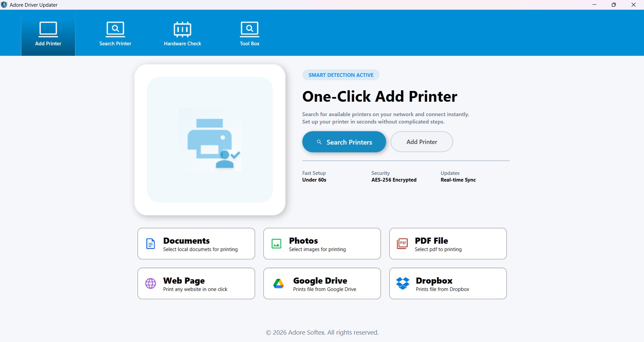Click 'Select local documets for printing' text
The height and width of the screenshot is (342, 644).
(200, 249)
